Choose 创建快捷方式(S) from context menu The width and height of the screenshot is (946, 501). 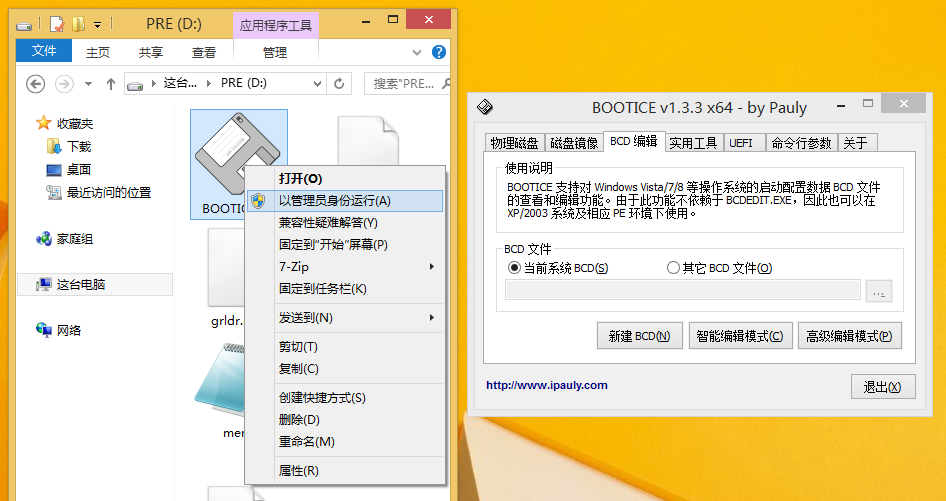(345, 398)
